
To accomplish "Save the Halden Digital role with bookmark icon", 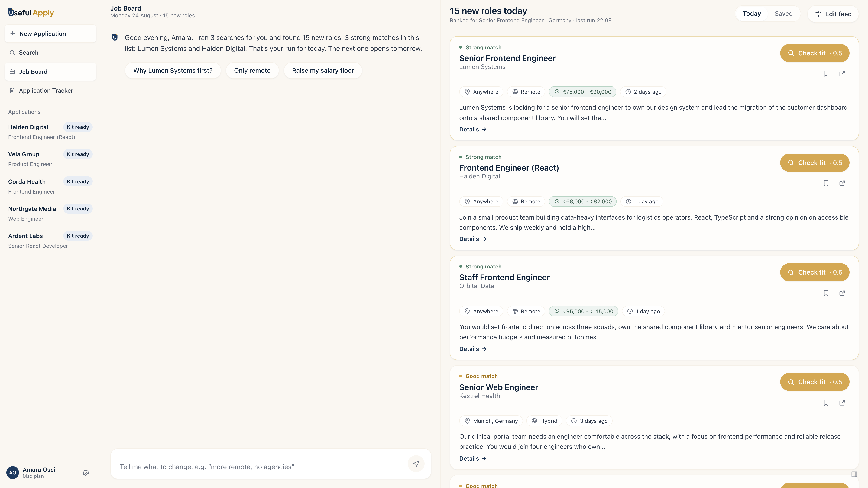I will click(x=826, y=183).
